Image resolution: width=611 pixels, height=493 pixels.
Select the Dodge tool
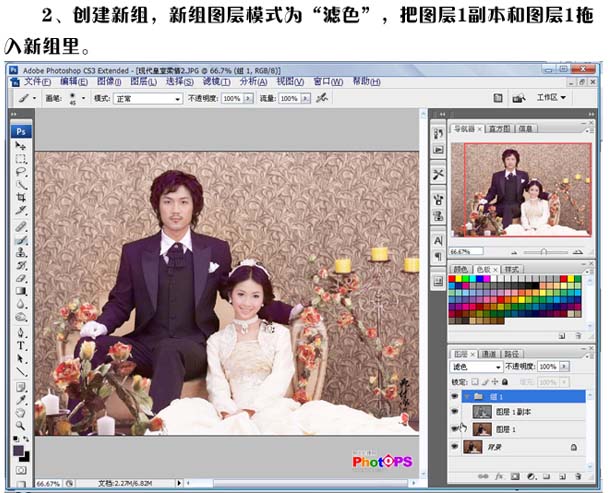pyautogui.click(x=21, y=317)
